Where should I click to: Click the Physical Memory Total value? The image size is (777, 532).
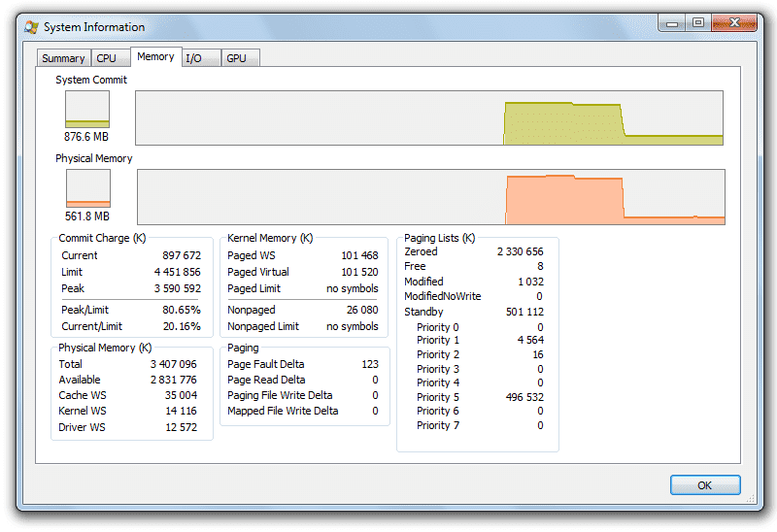[177, 364]
